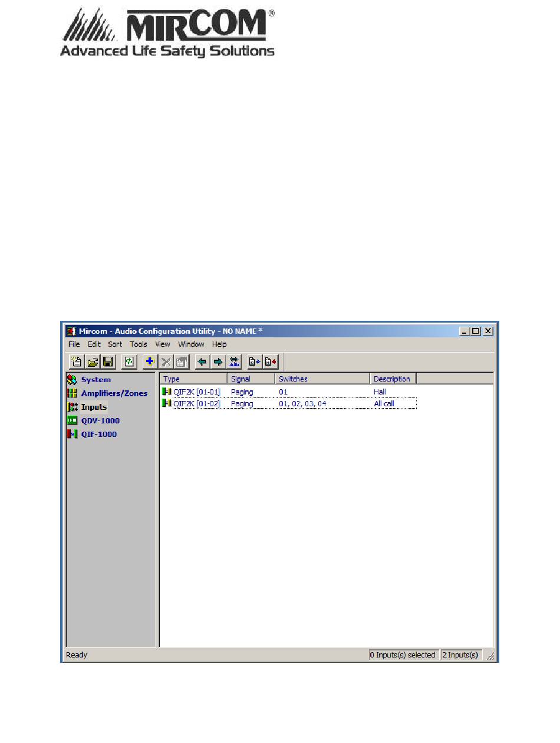
Task: Click Paging in the QIF2K [01-01] row
Action: (242, 392)
